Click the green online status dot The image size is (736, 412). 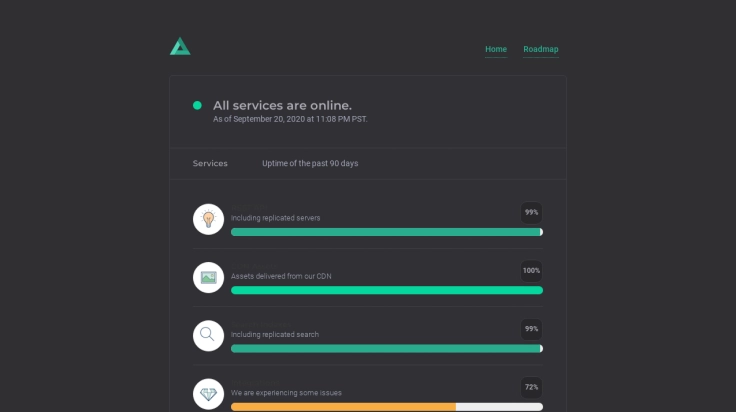tap(197, 105)
